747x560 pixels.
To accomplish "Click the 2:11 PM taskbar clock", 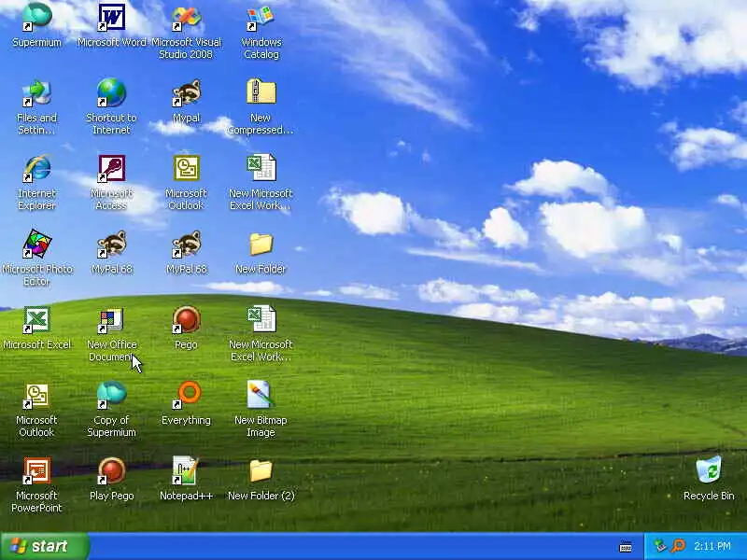I will point(712,546).
